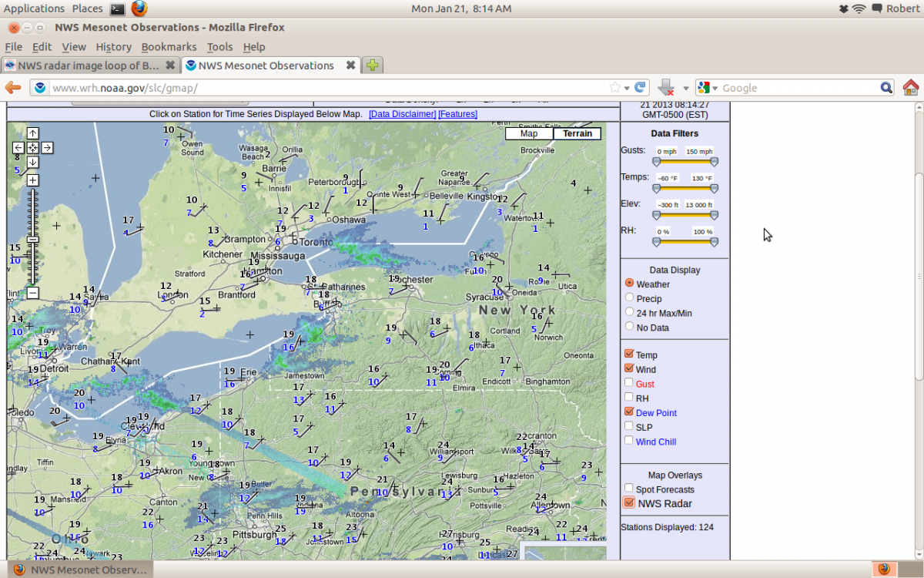Go to the Firefox home page icon
Screen dimensions: 924x578
pyautogui.click(x=911, y=87)
